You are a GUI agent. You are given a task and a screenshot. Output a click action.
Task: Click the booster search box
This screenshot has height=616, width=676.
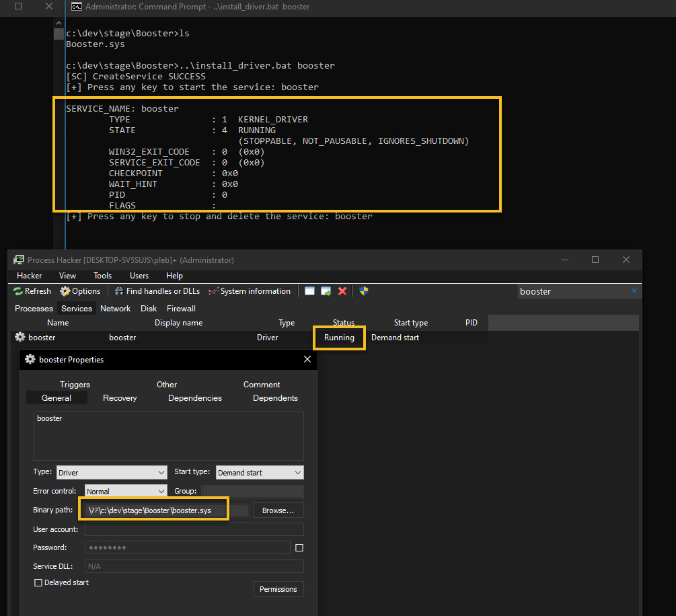click(573, 291)
